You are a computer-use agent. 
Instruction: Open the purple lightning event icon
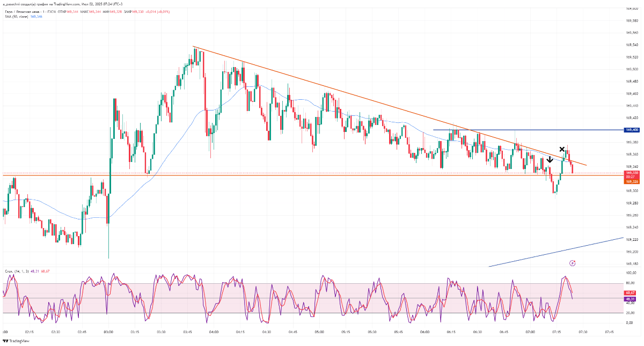(572, 263)
